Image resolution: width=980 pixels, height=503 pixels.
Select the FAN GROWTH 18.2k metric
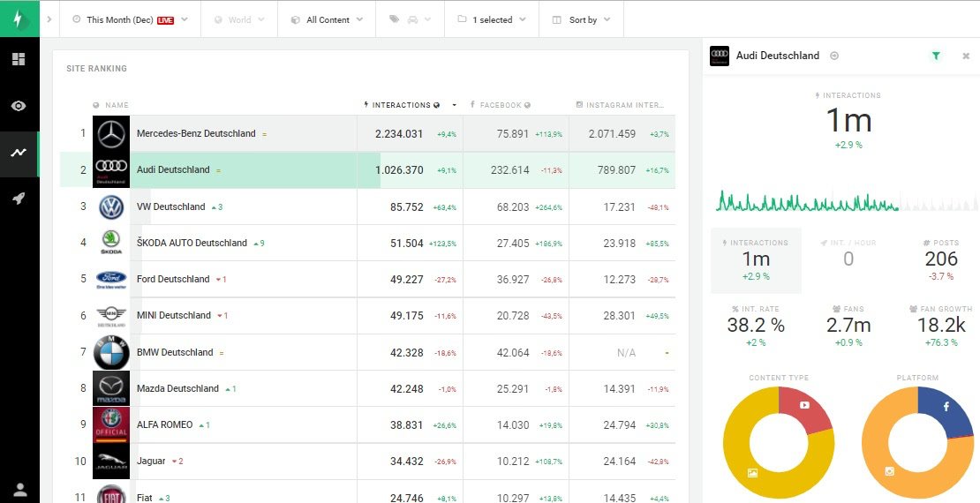click(x=940, y=327)
